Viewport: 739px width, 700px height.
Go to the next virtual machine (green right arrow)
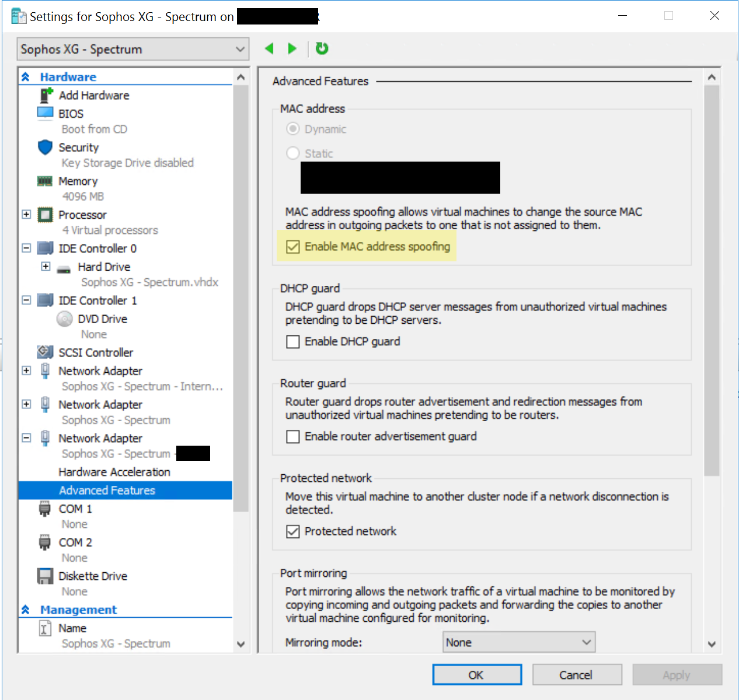tap(292, 48)
